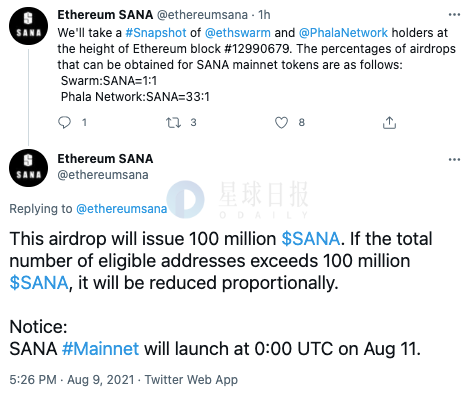
Task: Open @ethereumsana in Replying to line
Action: pos(122,209)
